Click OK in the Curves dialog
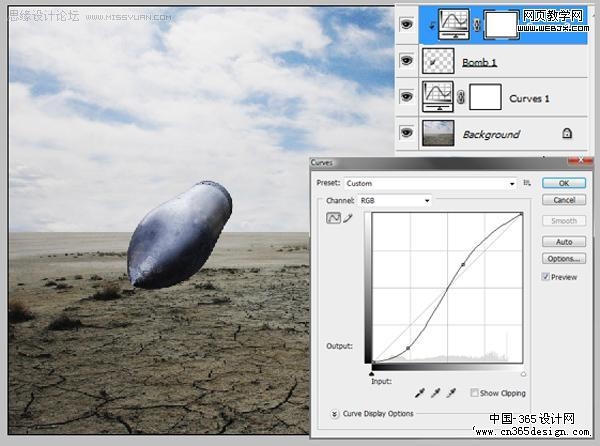Viewport: 600px width, 446px height. point(564,183)
